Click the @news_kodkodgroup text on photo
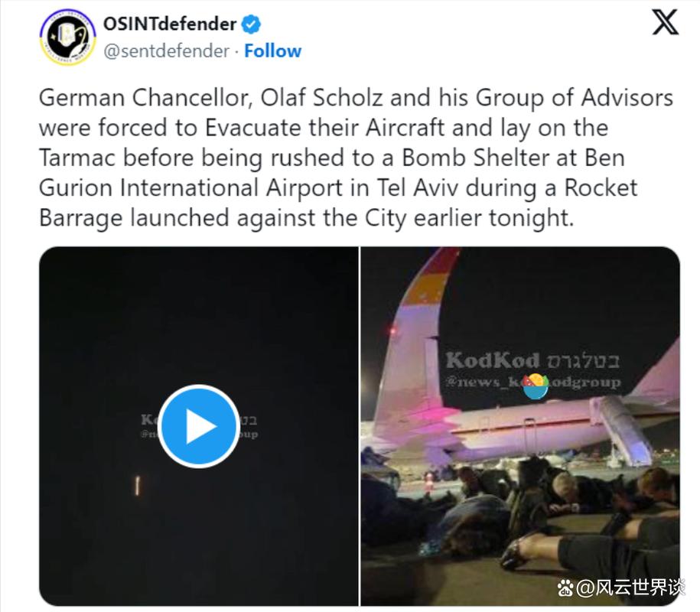Screen dimensions: 700x612 coord(532,382)
